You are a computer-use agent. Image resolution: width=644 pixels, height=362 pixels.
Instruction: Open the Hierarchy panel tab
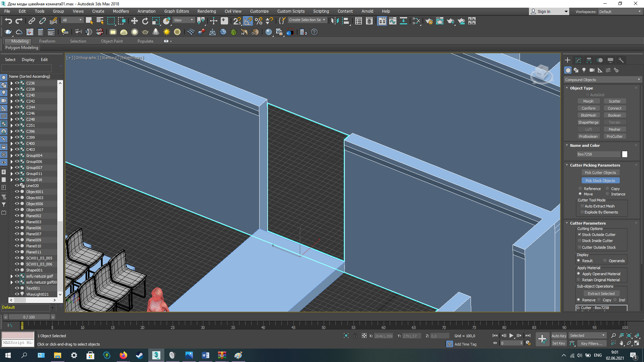click(x=589, y=60)
